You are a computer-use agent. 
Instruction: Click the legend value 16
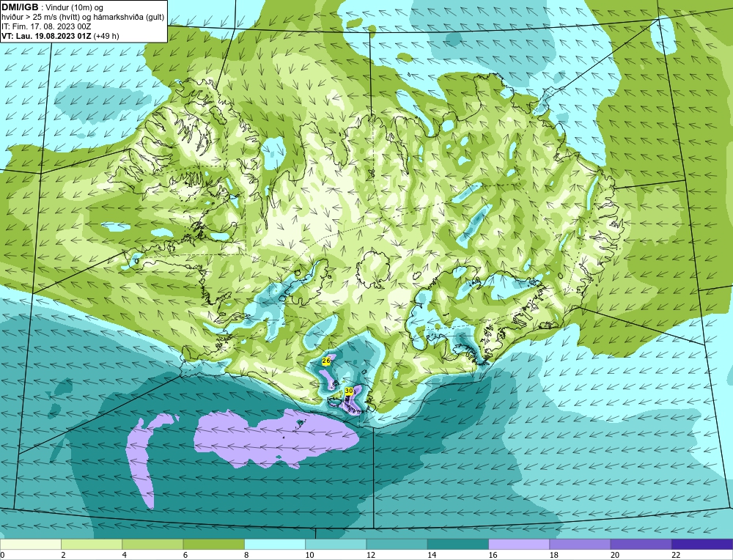click(493, 555)
